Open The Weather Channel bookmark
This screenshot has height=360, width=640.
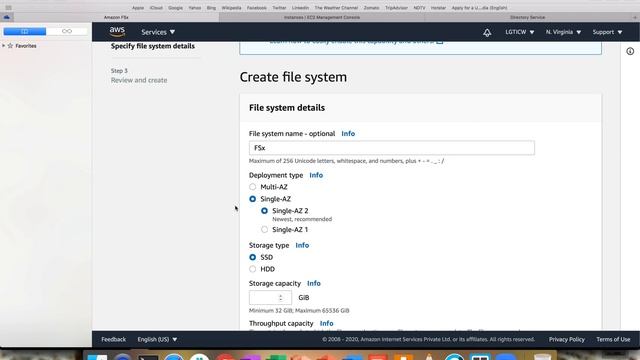(336, 8)
